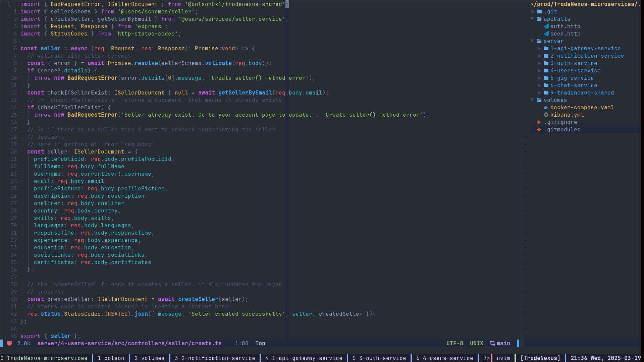The image size is (644, 362).
Task: Click the file path in statusline
Action: [129, 343]
